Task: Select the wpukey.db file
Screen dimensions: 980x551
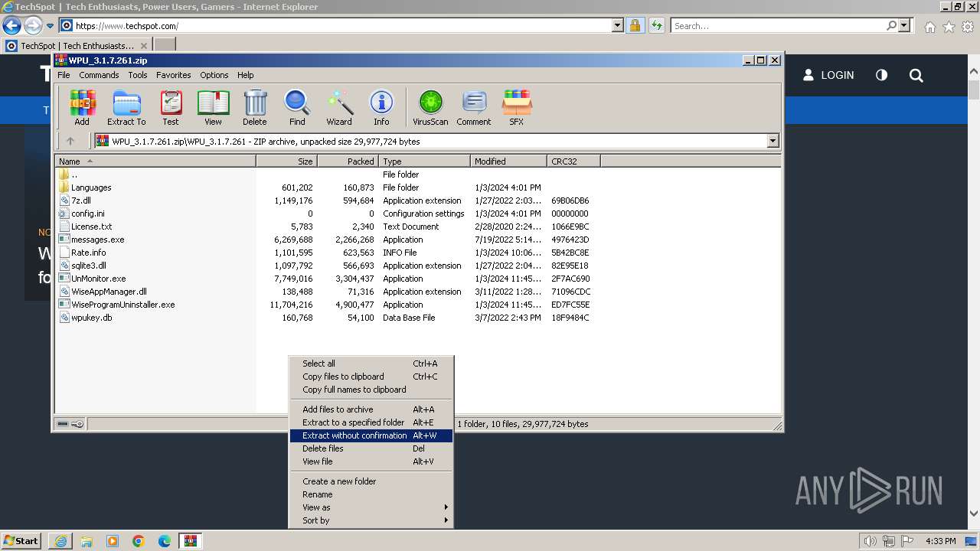Action: click(91, 318)
